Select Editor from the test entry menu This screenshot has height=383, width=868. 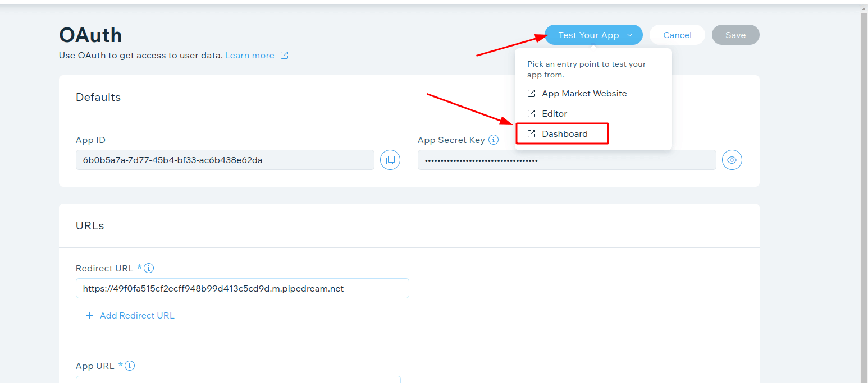pos(555,113)
